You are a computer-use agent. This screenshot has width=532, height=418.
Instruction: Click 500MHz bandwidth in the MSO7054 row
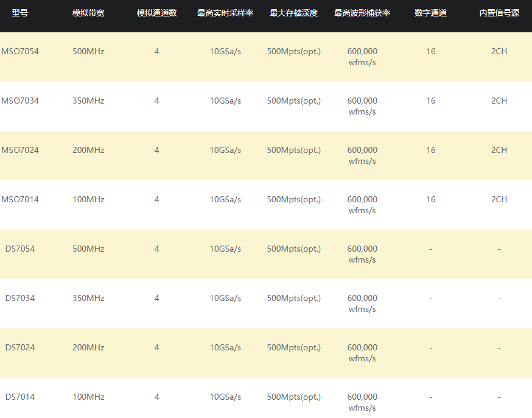click(x=88, y=51)
